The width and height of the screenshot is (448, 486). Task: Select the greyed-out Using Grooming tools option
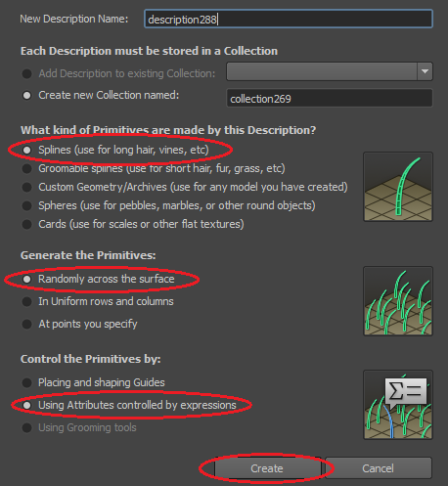coord(26,427)
